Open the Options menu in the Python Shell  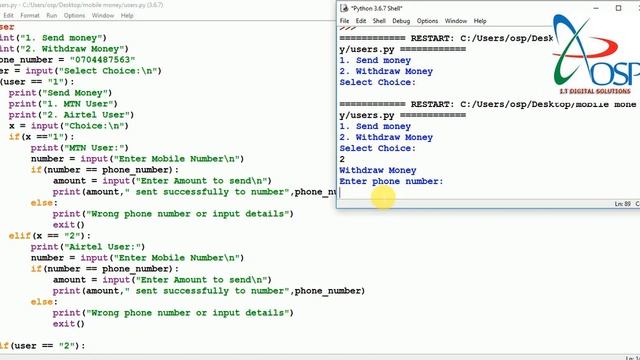point(427,21)
